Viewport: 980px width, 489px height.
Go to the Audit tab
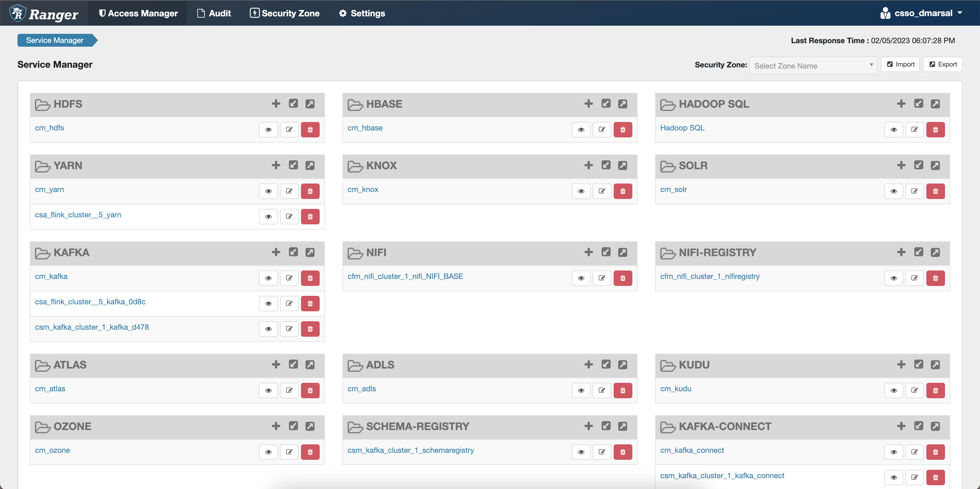[214, 13]
